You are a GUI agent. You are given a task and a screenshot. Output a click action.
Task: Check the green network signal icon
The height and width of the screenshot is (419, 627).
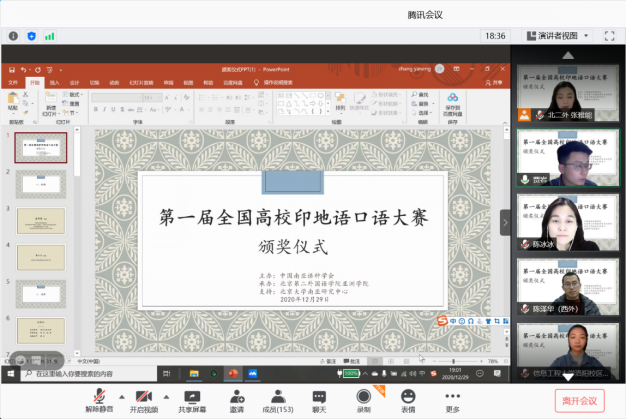pos(50,36)
